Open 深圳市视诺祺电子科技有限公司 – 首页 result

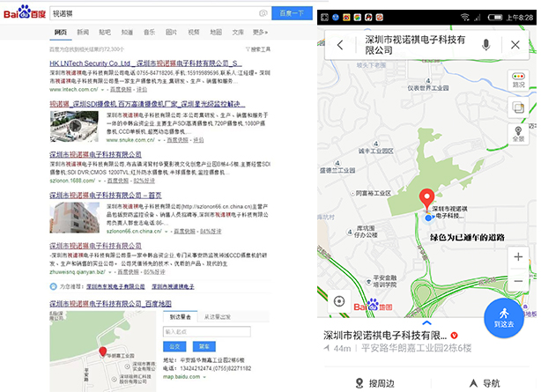point(106,196)
